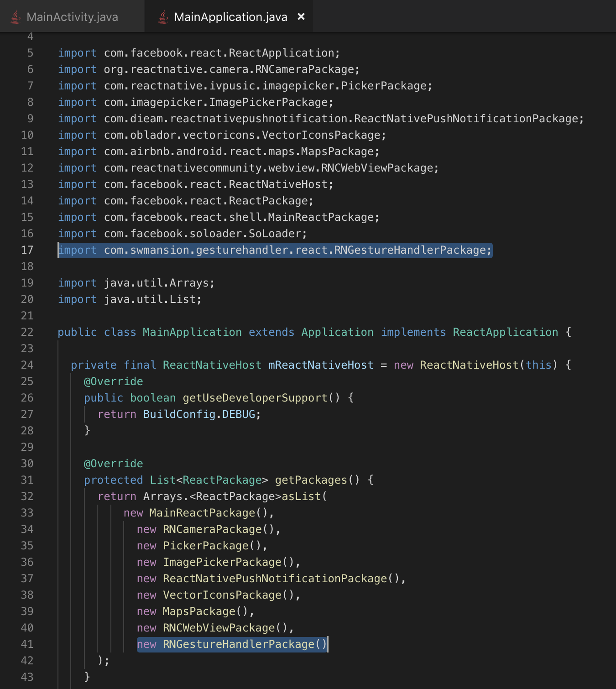This screenshot has height=689, width=616.
Task: Click line number 41 in the gutter
Action: pyautogui.click(x=26, y=644)
